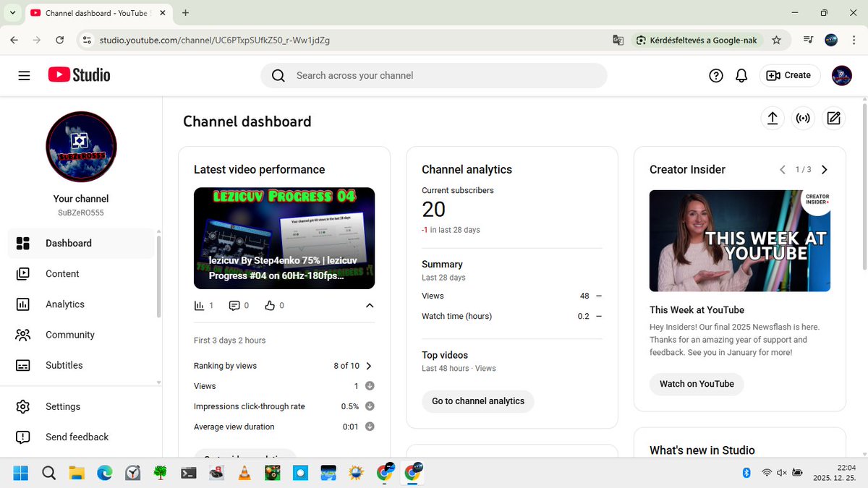
Task: Select Dashboard in the sidebar
Action: coord(81,243)
